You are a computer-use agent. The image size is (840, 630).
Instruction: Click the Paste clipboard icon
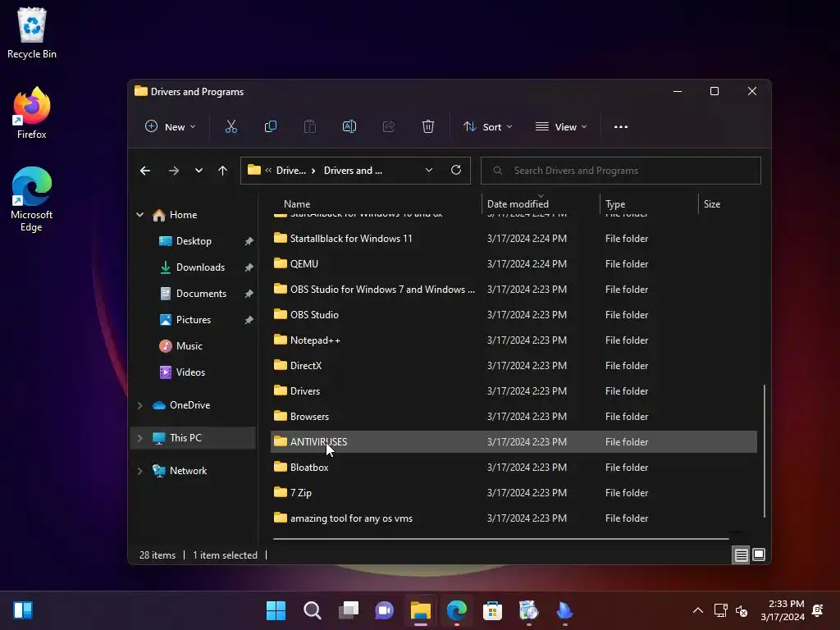click(309, 126)
